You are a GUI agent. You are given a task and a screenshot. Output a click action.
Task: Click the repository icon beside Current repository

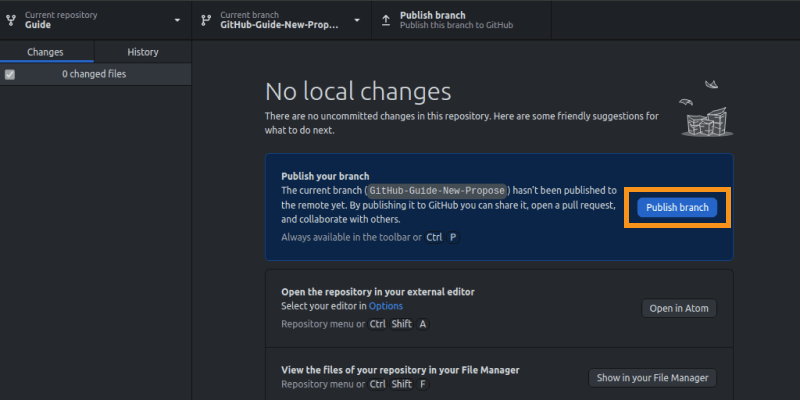pyautogui.click(x=11, y=20)
